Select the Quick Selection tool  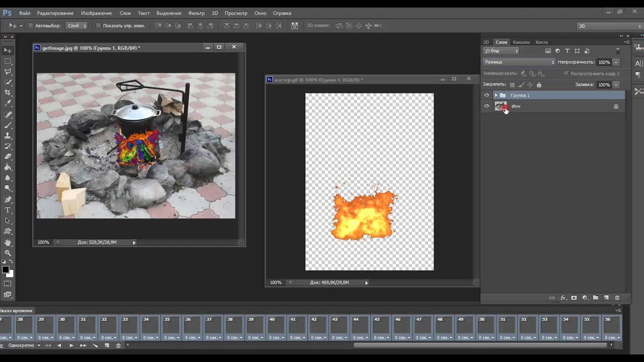8,82
